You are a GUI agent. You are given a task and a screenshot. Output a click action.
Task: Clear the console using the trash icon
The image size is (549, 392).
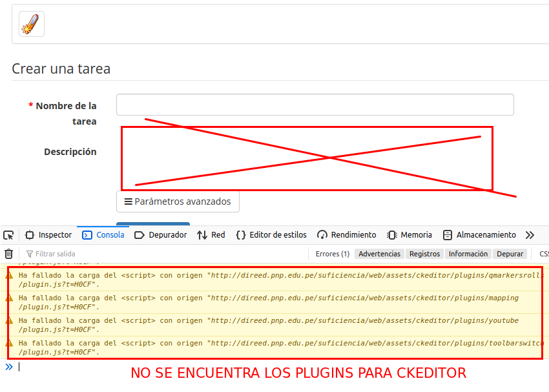point(8,253)
